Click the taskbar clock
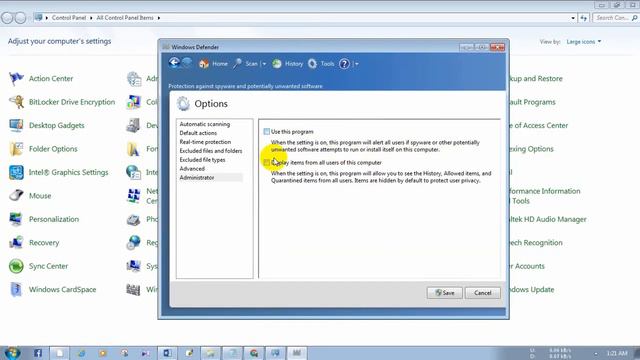The width and height of the screenshot is (640, 360). pos(617,353)
